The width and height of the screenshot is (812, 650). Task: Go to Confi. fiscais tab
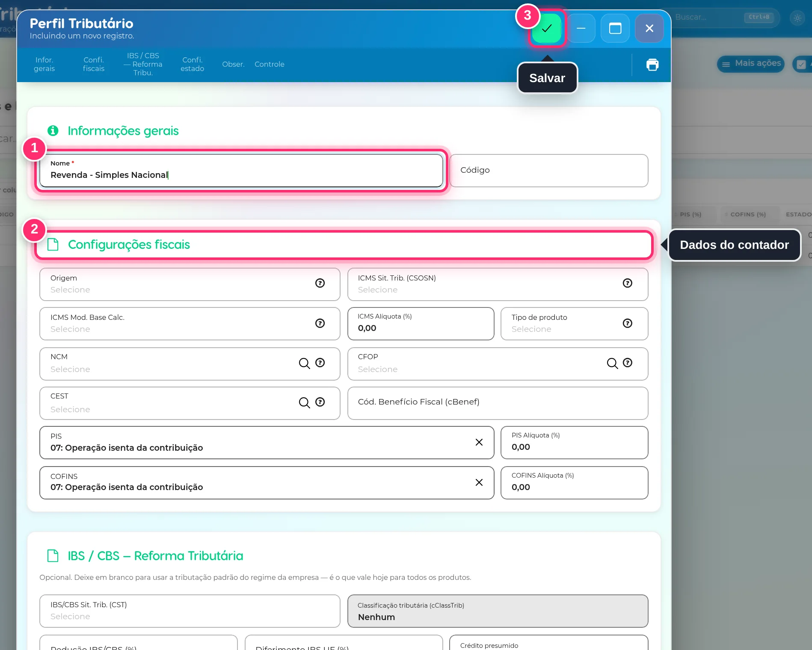(94, 64)
